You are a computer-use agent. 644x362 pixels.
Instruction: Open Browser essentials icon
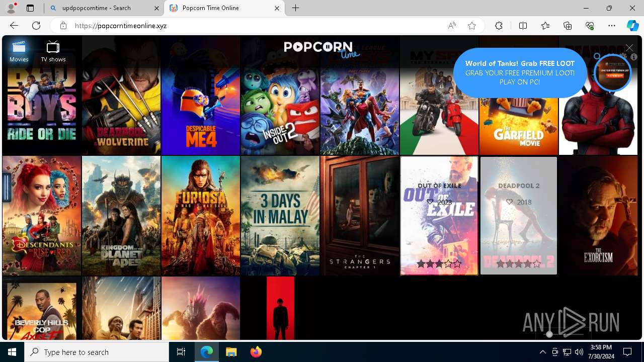(590, 26)
